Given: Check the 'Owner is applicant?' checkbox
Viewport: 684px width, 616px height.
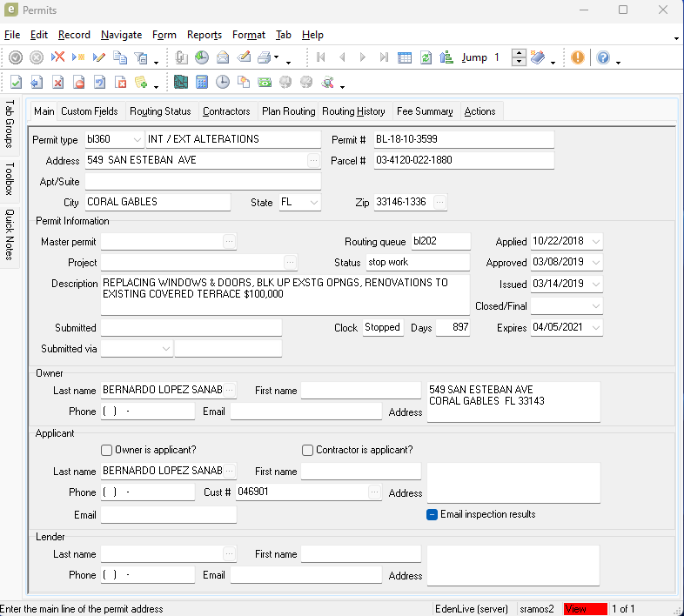Looking at the screenshot, I should [x=107, y=450].
